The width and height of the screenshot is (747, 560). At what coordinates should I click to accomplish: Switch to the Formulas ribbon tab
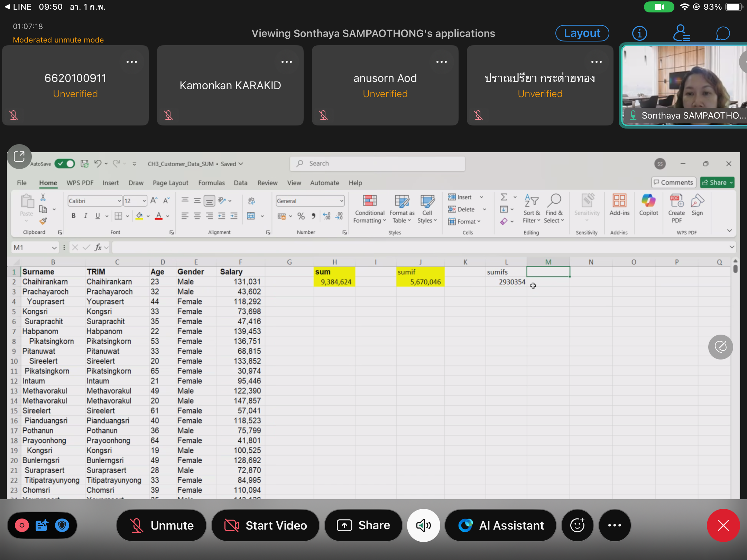point(211,183)
